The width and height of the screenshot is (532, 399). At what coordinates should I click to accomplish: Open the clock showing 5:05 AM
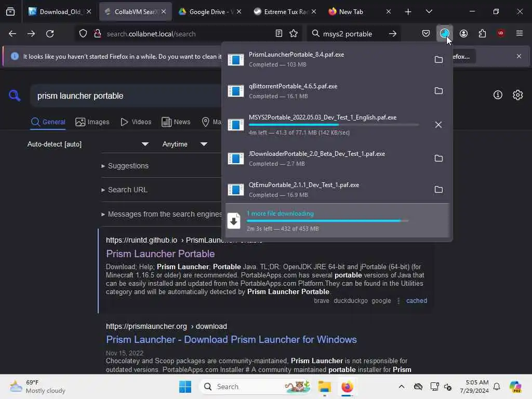pyautogui.click(x=474, y=387)
